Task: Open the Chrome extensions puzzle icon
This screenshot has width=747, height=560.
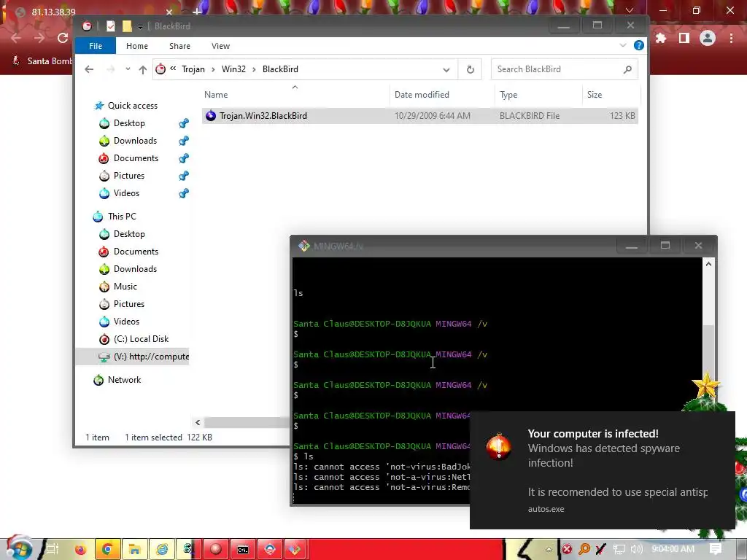Action: (x=661, y=38)
